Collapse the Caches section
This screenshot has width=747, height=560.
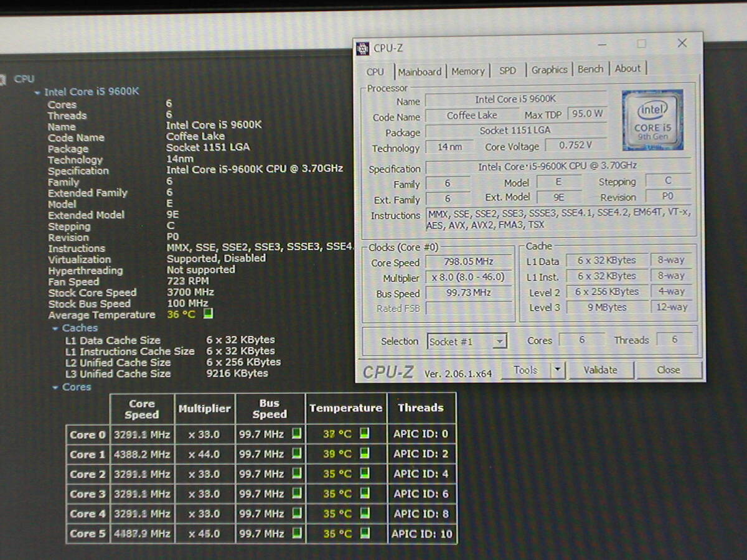[55, 328]
